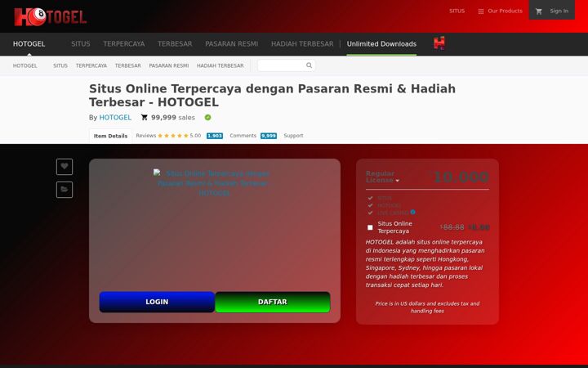Click PASARAN RESMI in the light sub-navigation
588x368 pixels.
click(169, 65)
